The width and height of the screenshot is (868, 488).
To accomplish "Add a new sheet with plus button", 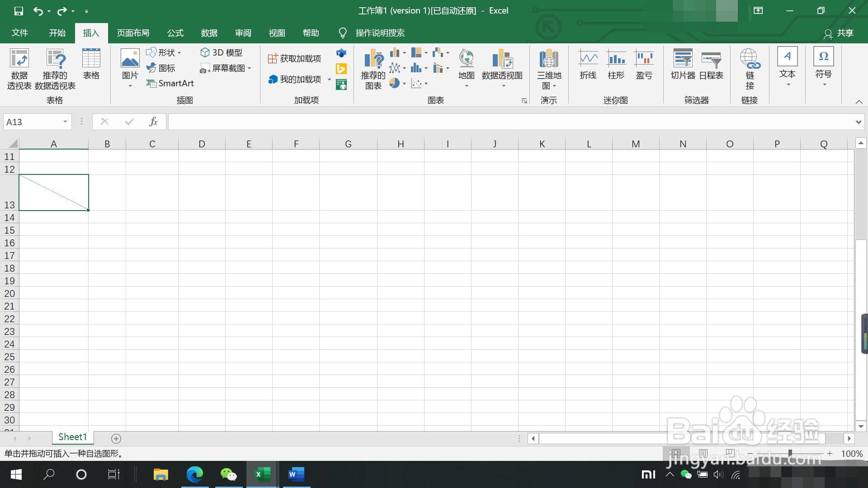I will 116,438.
